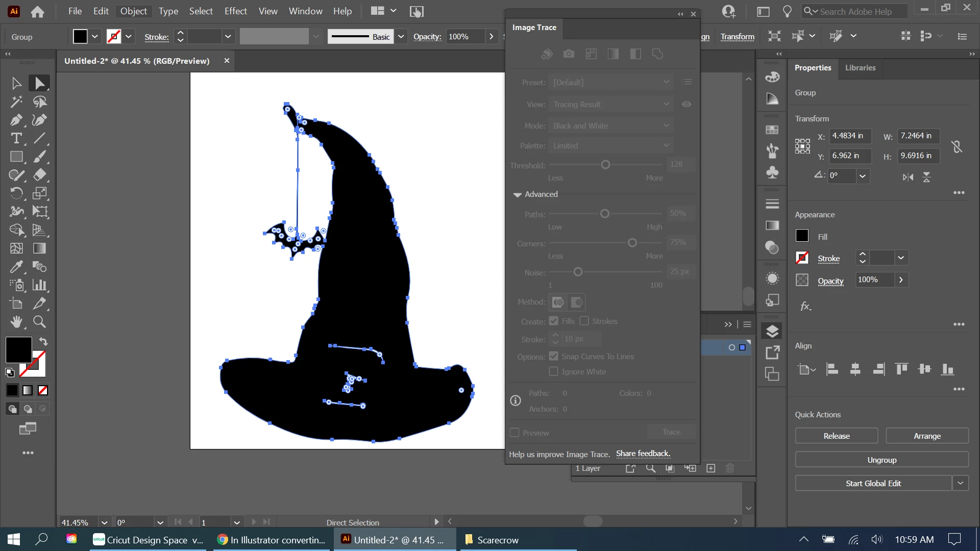Select the Pen tool
The height and width of the screenshot is (551, 980).
pos(16,120)
